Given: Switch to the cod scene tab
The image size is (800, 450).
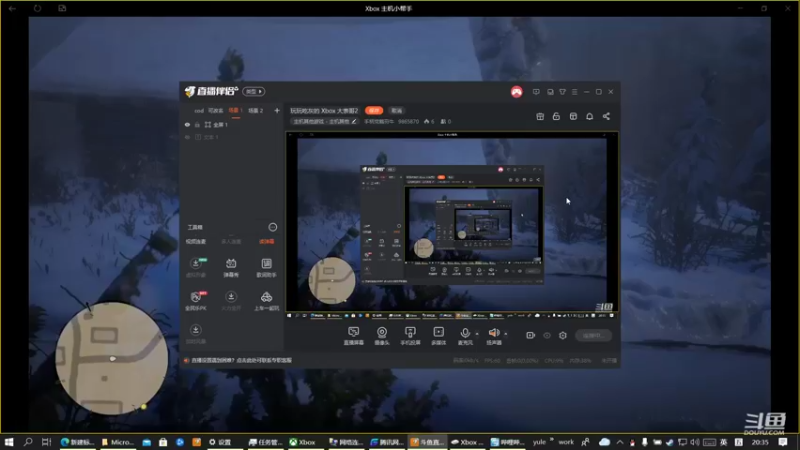Looking at the screenshot, I should tap(199, 110).
